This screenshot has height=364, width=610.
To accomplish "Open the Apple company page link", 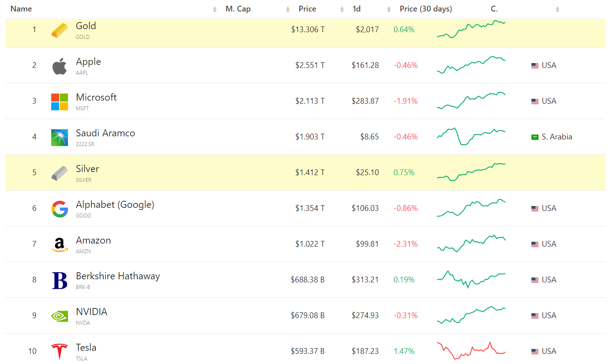I will coord(88,62).
